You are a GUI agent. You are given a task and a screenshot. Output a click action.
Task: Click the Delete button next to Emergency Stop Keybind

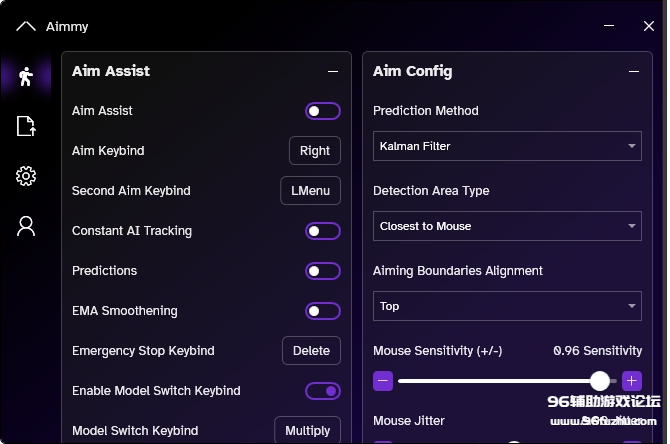311,351
